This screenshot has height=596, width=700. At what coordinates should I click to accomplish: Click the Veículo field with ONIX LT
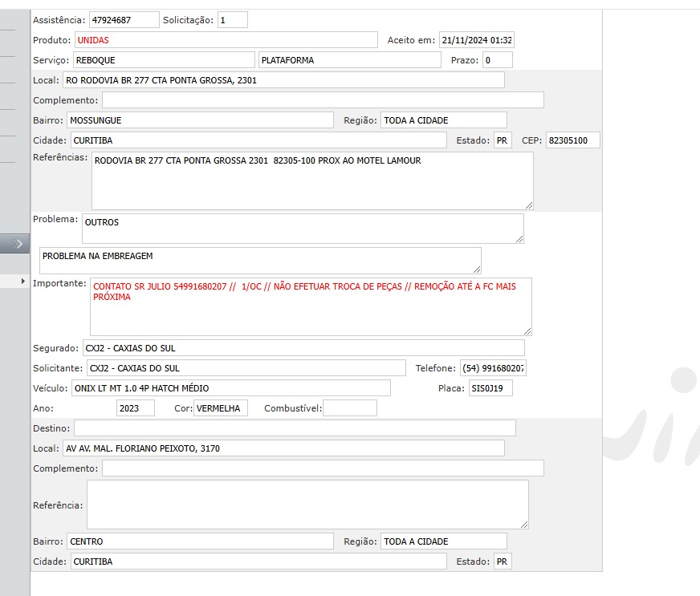230,388
